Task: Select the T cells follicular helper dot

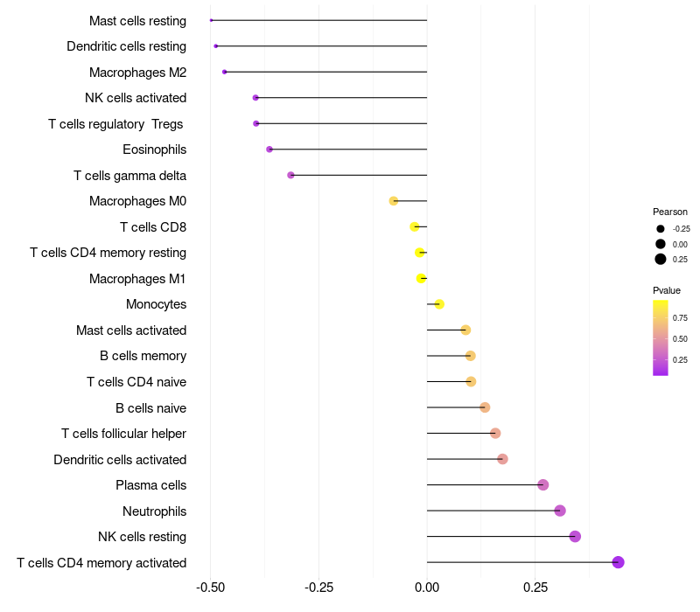Action: [495, 433]
